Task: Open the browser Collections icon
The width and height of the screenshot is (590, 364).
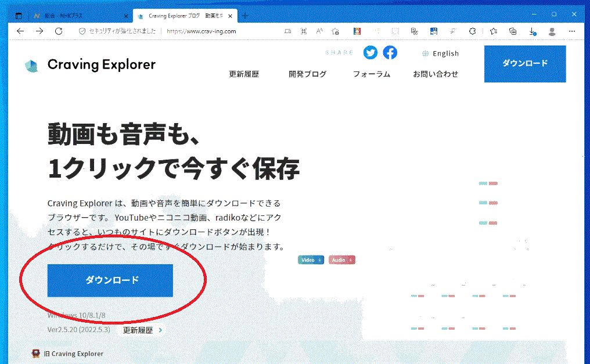Action: [x=513, y=31]
